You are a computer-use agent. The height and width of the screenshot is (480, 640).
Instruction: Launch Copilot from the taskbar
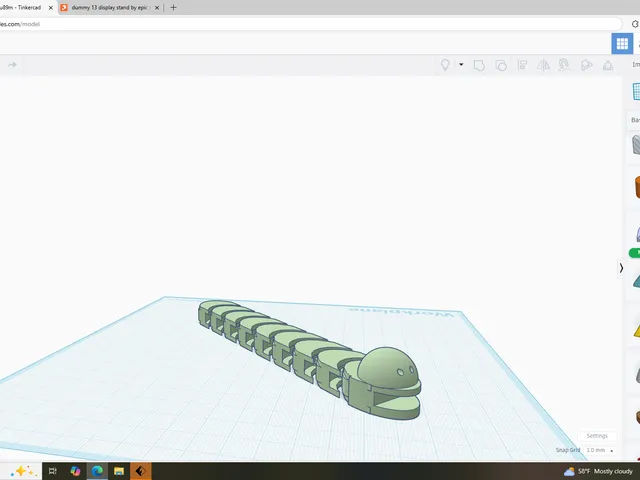pyautogui.click(x=75, y=471)
